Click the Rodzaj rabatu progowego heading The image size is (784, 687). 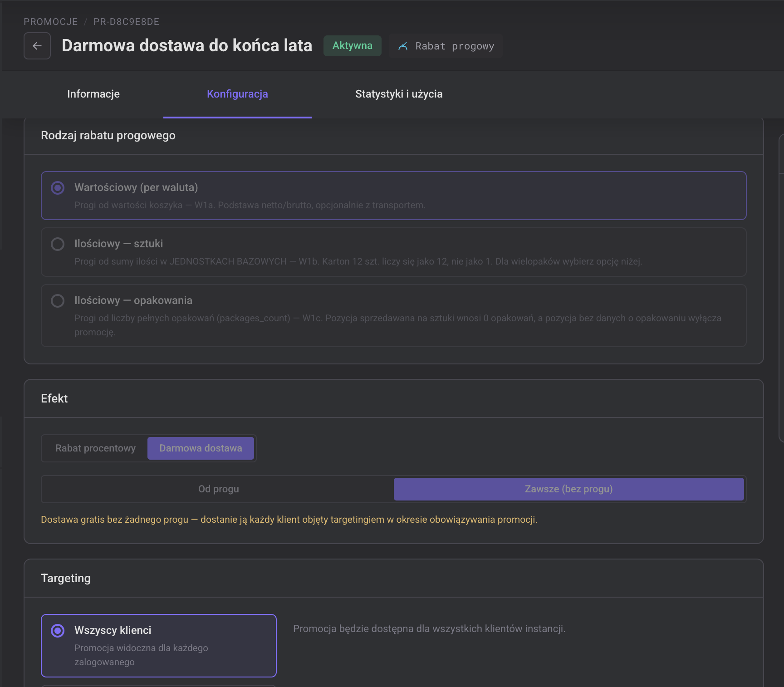click(x=108, y=136)
